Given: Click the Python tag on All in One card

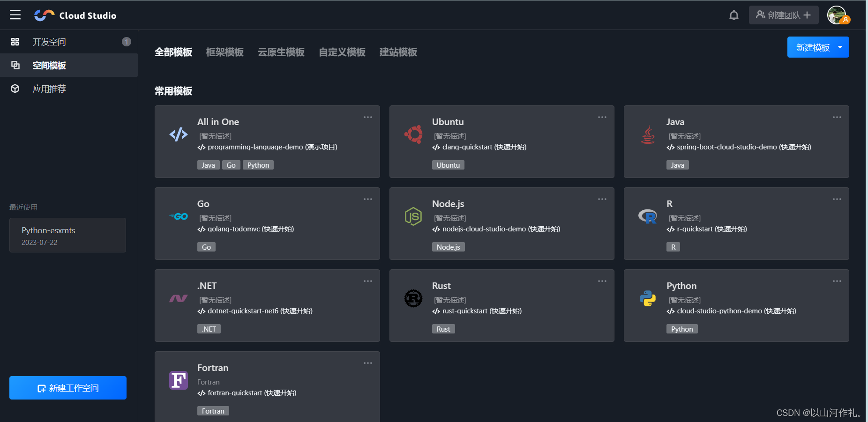Looking at the screenshot, I should 258,165.
